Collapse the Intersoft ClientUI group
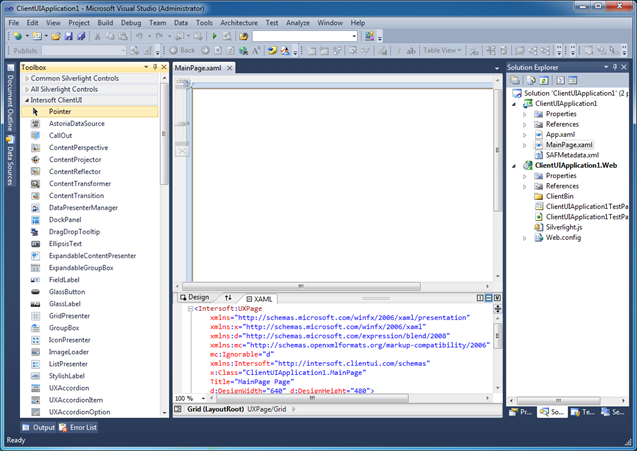Viewport: 637px width, 451px height. point(27,100)
